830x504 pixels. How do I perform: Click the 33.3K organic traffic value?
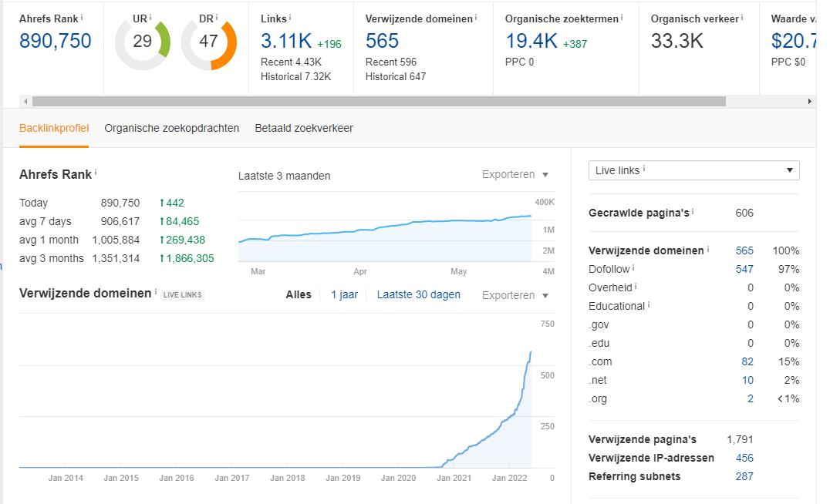pyautogui.click(x=677, y=41)
